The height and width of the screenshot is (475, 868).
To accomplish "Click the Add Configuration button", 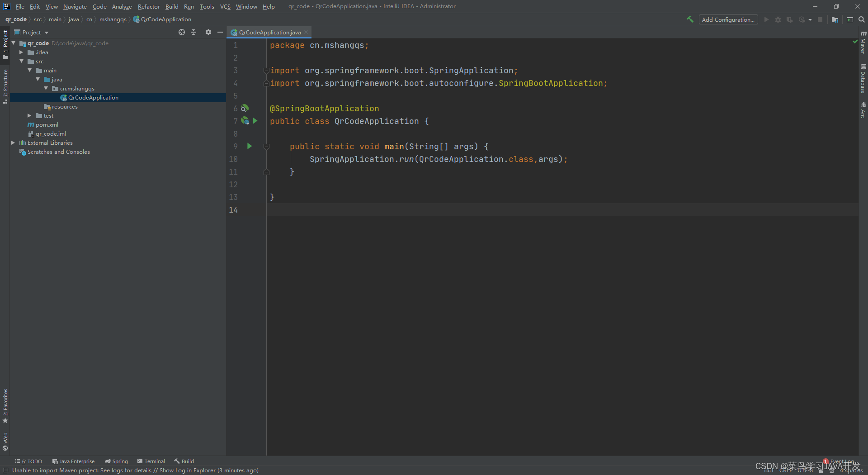I will tap(728, 19).
